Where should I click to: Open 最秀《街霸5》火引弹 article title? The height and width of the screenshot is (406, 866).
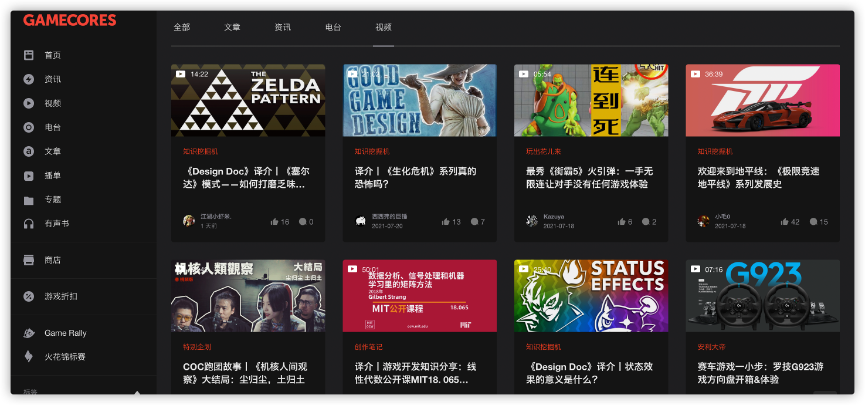click(590, 178)
